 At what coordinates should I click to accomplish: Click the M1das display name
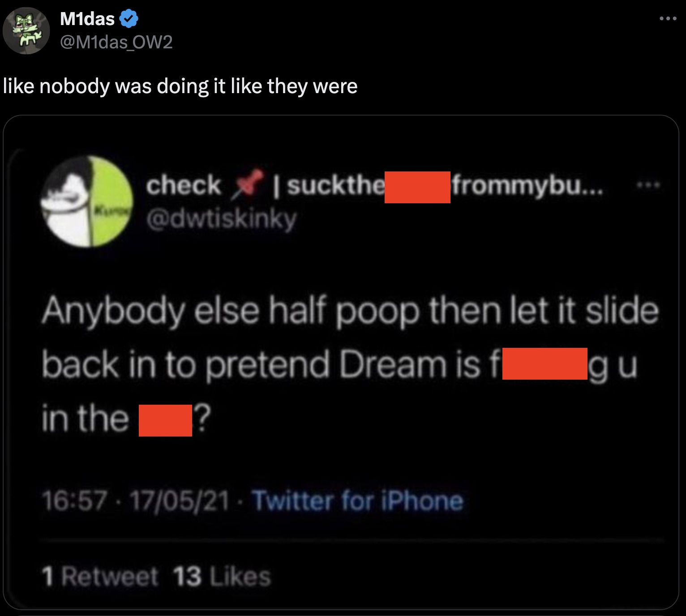click(87, 19)
